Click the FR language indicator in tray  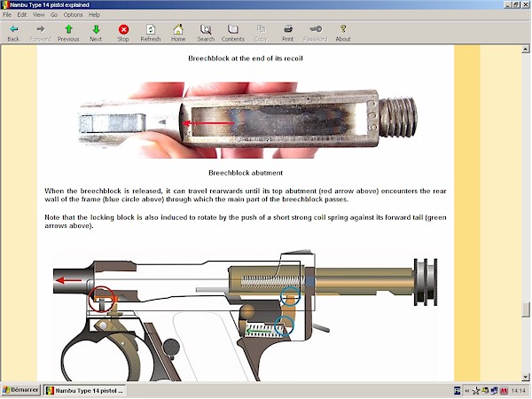pos(457,391)
